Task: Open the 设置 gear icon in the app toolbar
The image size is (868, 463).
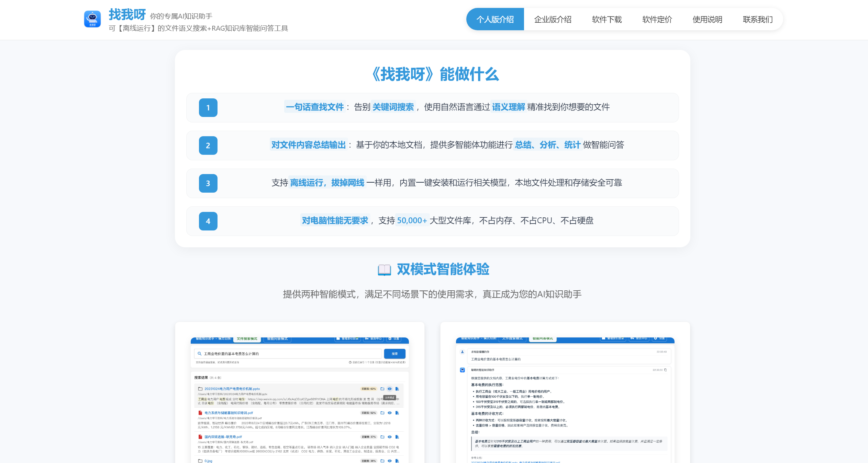Action: [389, 339]
